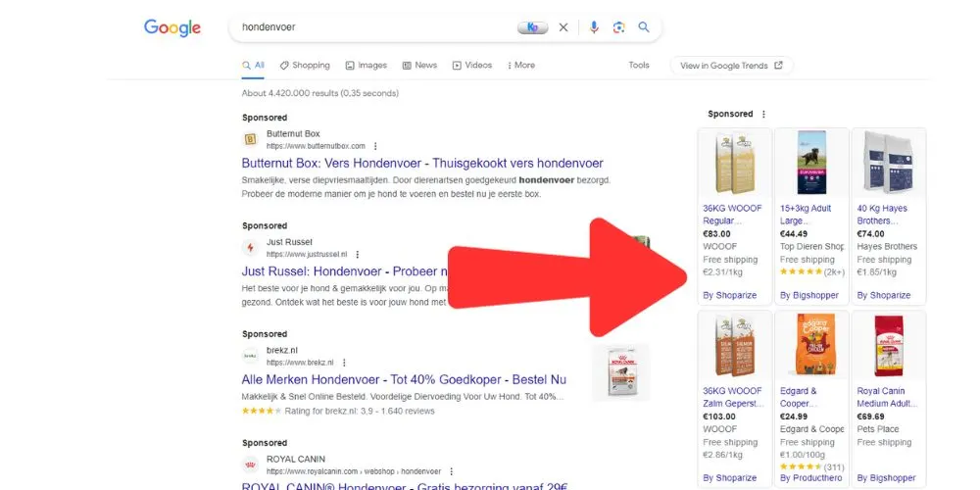The image size is (980, 490).
Task: Click the 36KG WOOOF Zalm product image
Action: tap(734, 346)
